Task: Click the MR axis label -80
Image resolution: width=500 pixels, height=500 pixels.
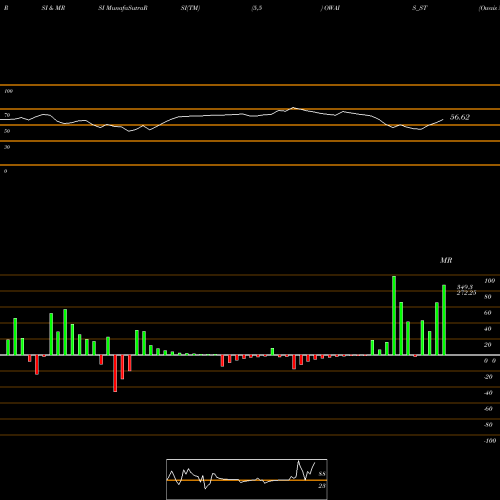Action: coord(488,425)
